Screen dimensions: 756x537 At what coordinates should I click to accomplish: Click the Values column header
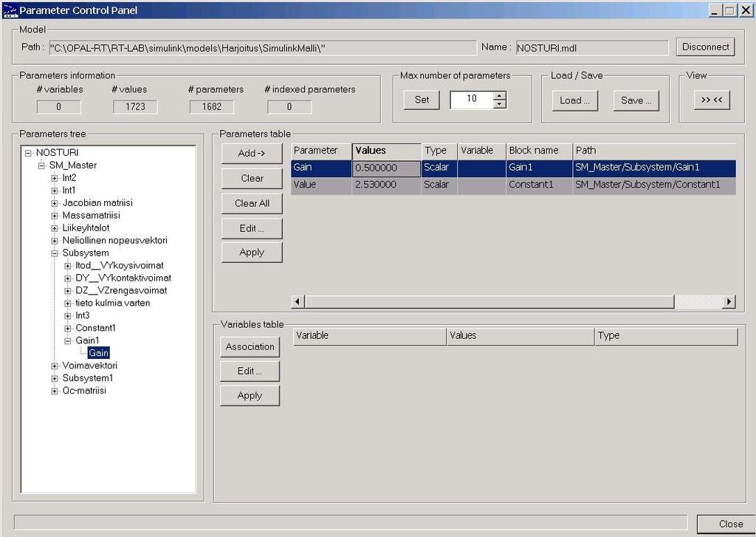point(387,151)
